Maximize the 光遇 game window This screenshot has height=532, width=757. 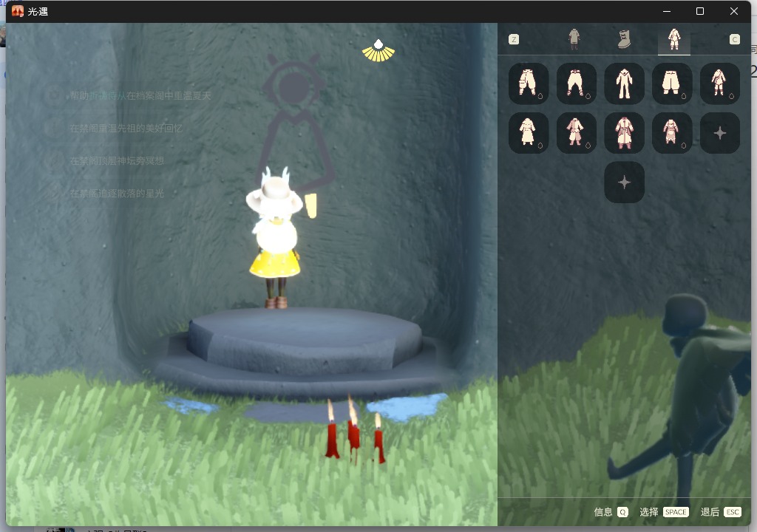click(700, 11)
